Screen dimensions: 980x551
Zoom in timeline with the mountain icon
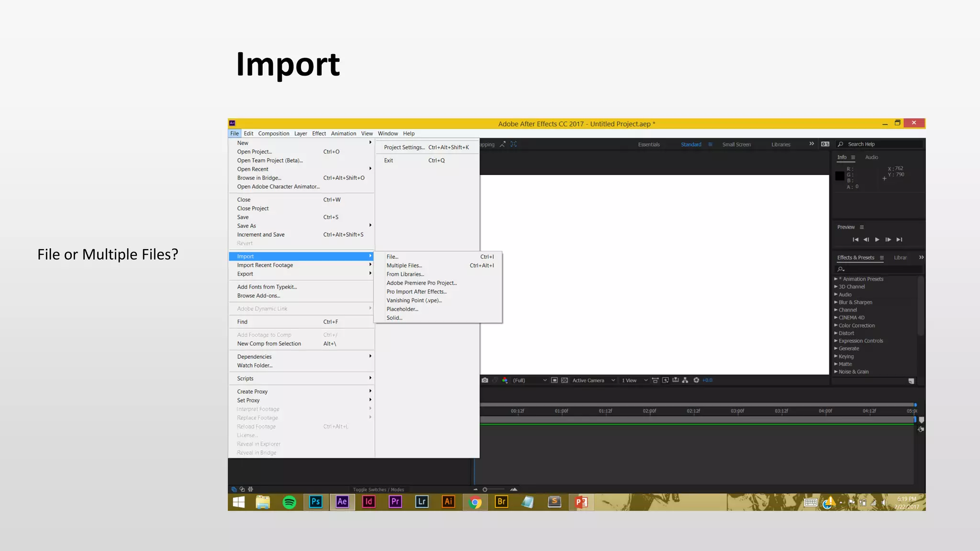point(514,490)
